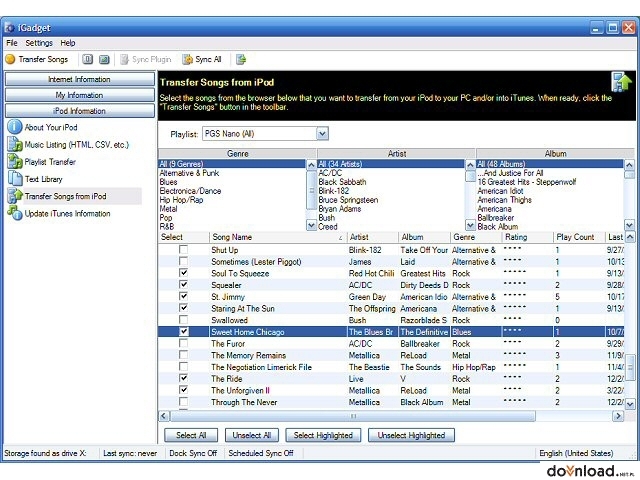Click the horizontal scrollbar thumb of song table
This screenshot has height=480, width=640.
[353, 416]
